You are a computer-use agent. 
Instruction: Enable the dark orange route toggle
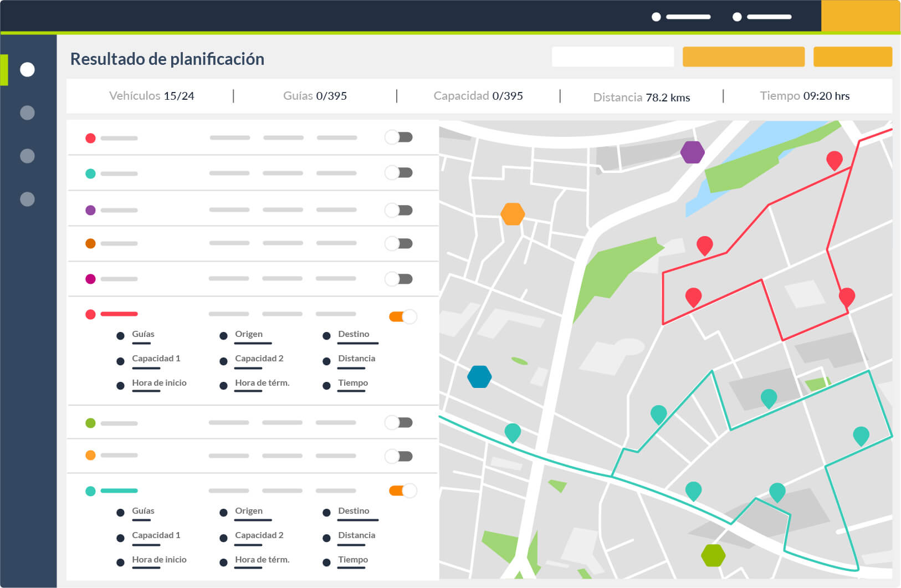tap(399, 243)
